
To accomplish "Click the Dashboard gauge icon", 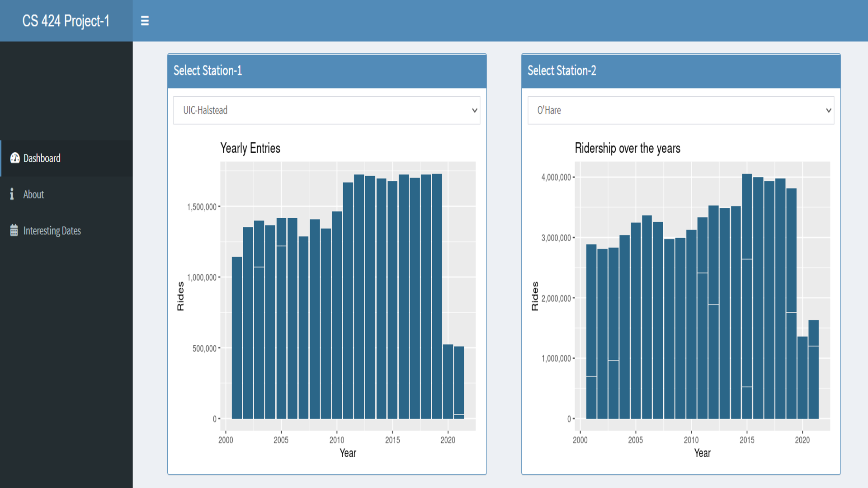I will (15, 158).
